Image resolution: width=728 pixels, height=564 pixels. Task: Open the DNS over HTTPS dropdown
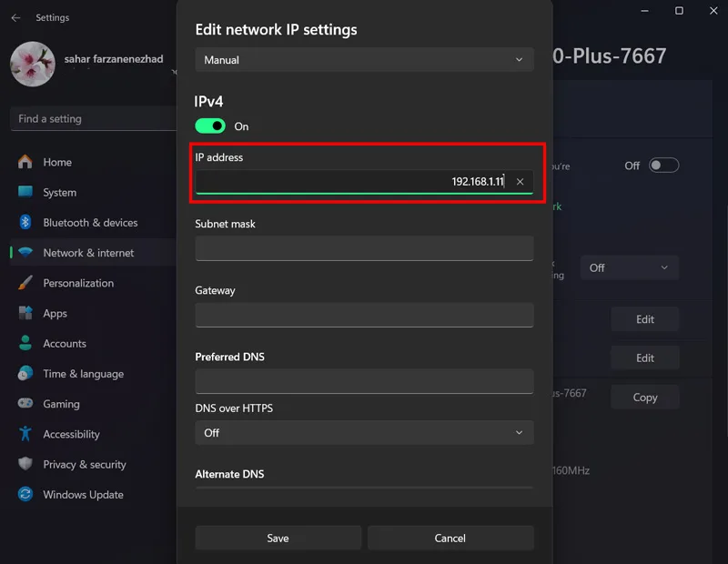point(365,433)
